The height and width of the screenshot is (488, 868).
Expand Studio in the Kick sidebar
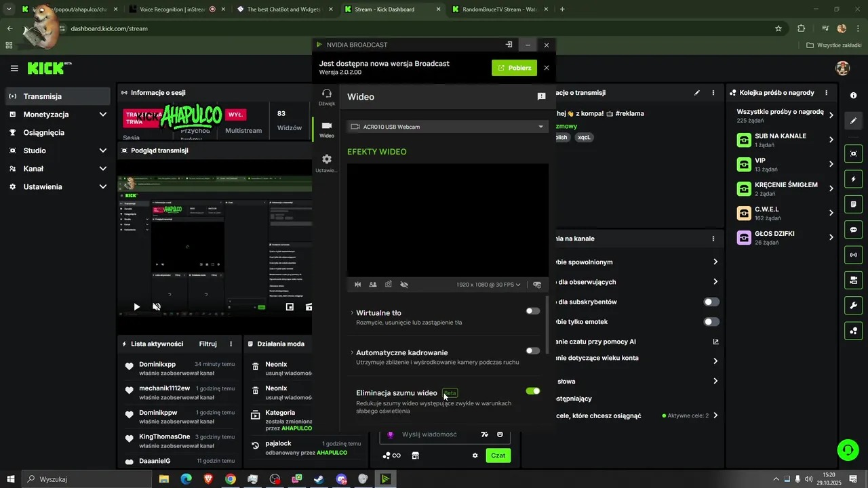tap(103, 150)
